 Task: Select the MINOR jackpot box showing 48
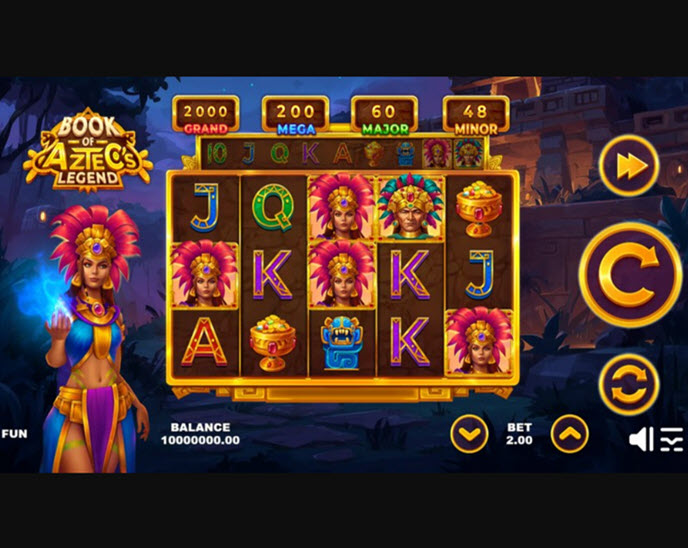click(x=476, y=115)
